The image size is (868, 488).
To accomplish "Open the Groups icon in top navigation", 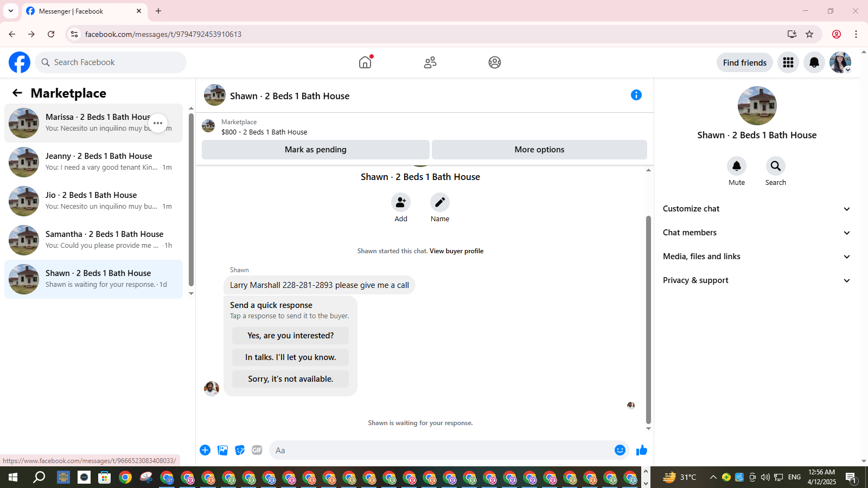I will point(495,62).
